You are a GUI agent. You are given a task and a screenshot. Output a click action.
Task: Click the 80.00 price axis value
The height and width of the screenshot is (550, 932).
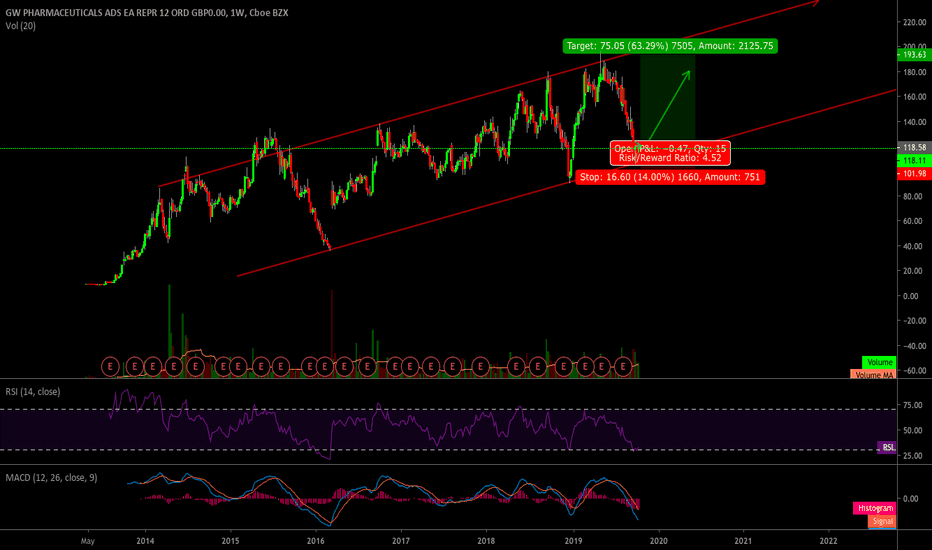click(914, 196)
